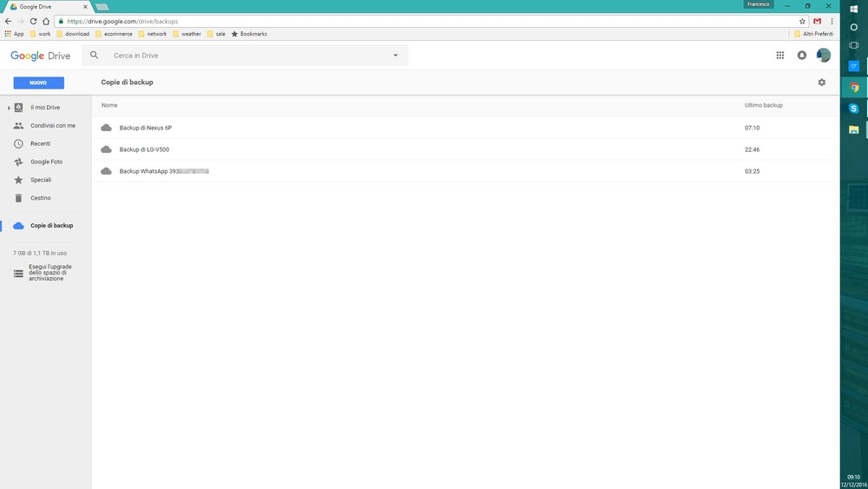Open the Chrome menu dots
Screen dimensions: 868x489
click(x=832, y=21)
